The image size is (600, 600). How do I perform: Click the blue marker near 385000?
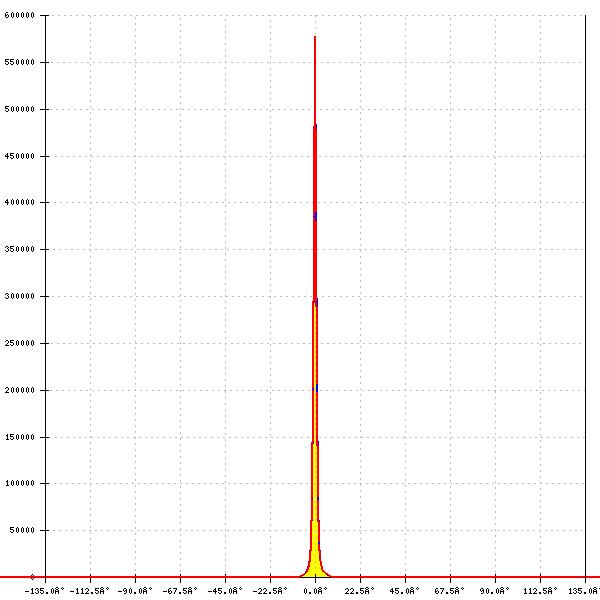(315, 215)
